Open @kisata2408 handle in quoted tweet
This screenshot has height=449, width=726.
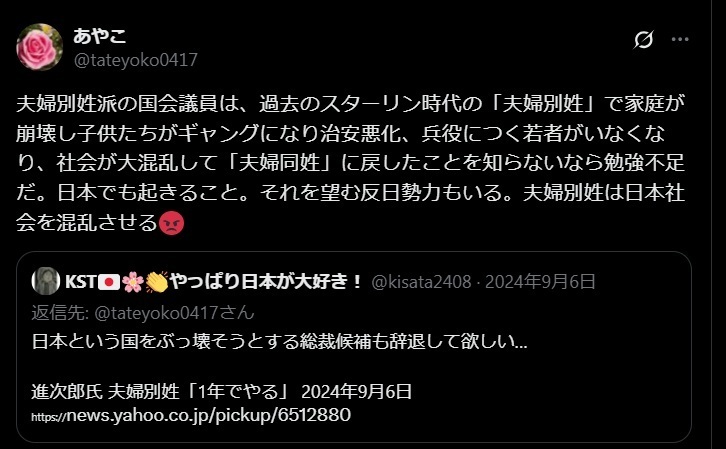tap(421, 281)
